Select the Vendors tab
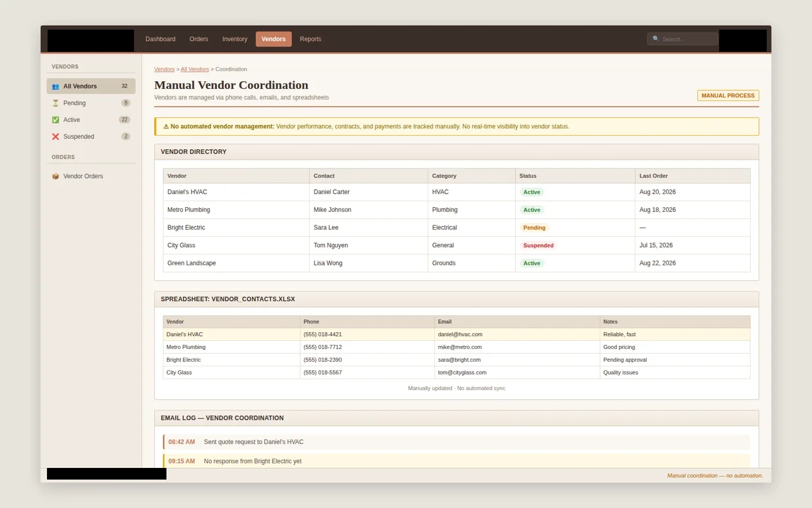The width and height of the screenshot is (812, 508). click(273, 39)
